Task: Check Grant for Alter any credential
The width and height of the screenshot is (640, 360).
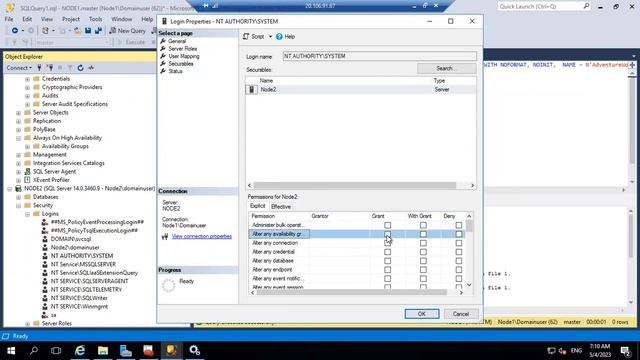Action: 387,252
